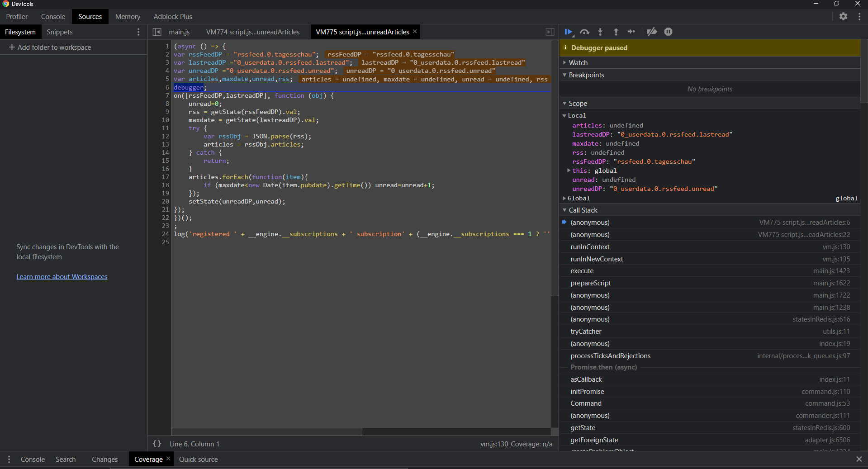Select runInNewContext call stack frame
Screen dimensions: 868x469
pyautogui.click(x=710, y=259)
